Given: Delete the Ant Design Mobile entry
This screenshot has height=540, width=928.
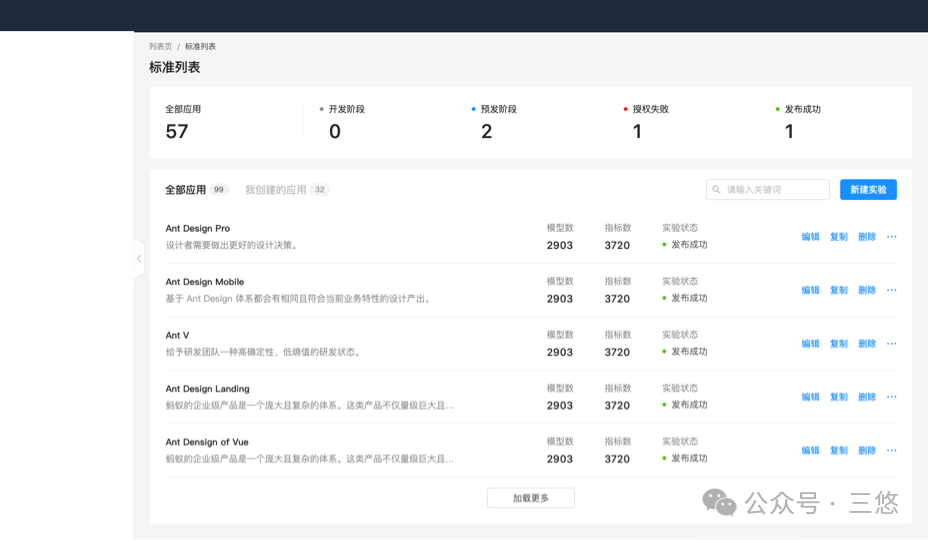Looking at the screenshot, I should 867,290.
